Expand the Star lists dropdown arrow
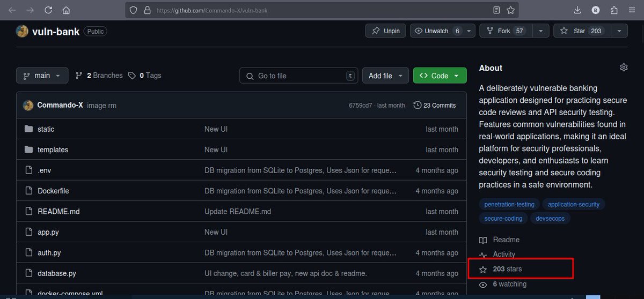644x299 pixels. tap(619, 31)
